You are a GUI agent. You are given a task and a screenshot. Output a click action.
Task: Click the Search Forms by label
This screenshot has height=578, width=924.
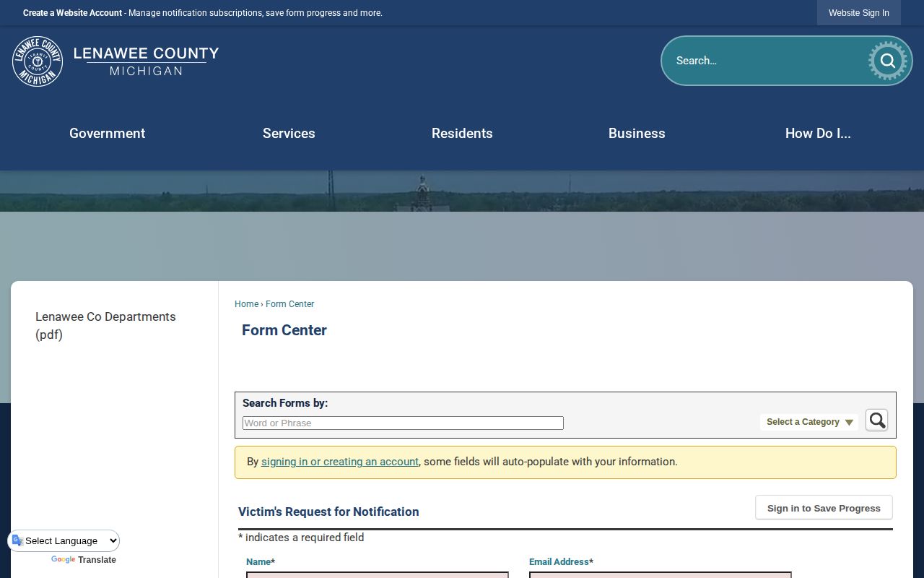tap(285, 403)
